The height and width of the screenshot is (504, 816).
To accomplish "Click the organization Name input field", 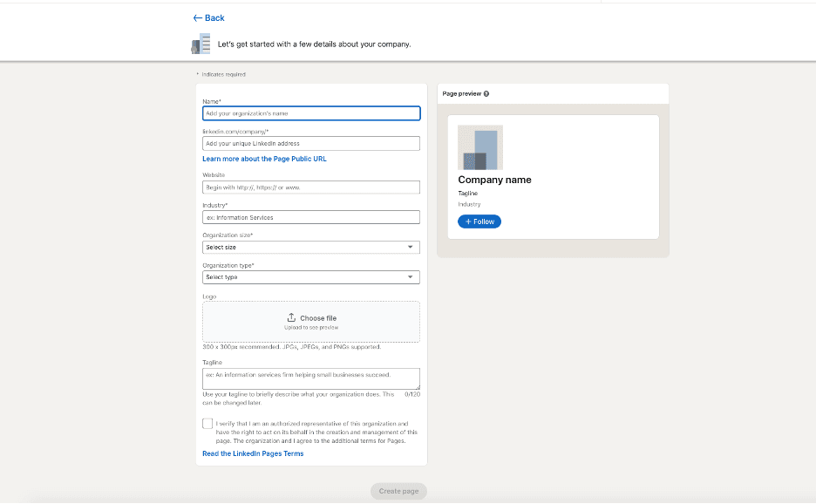I will pos(310,113).
